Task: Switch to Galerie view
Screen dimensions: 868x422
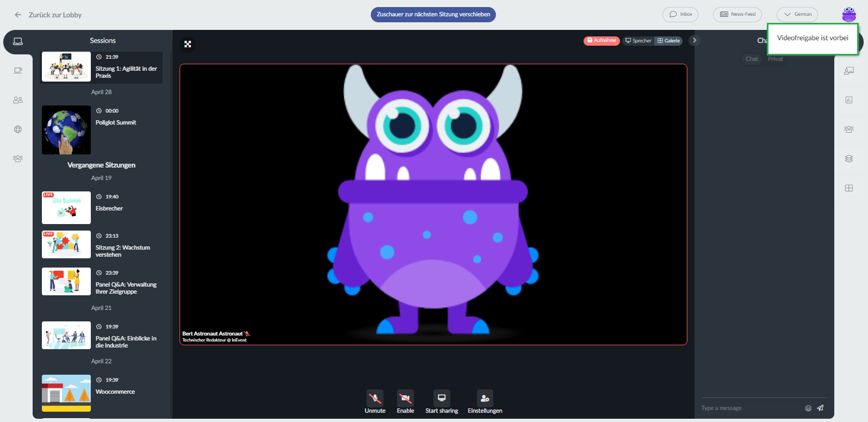Action: (669, 41)
